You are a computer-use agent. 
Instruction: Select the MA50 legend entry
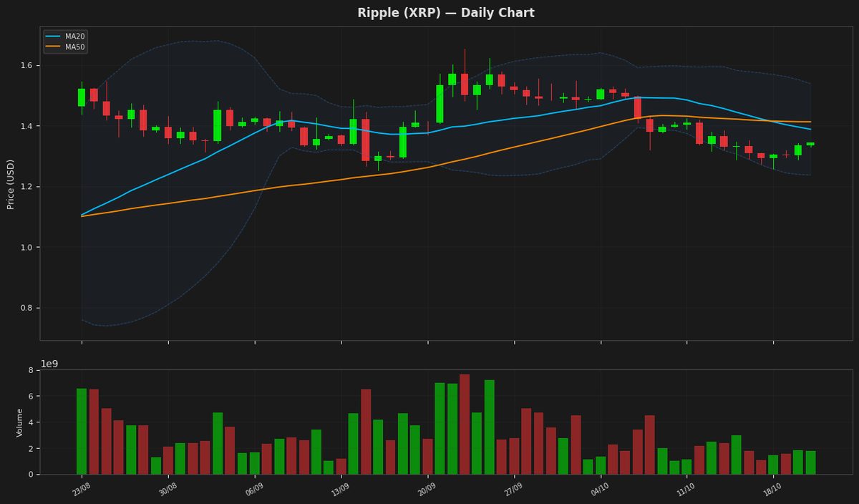point(65,47)
